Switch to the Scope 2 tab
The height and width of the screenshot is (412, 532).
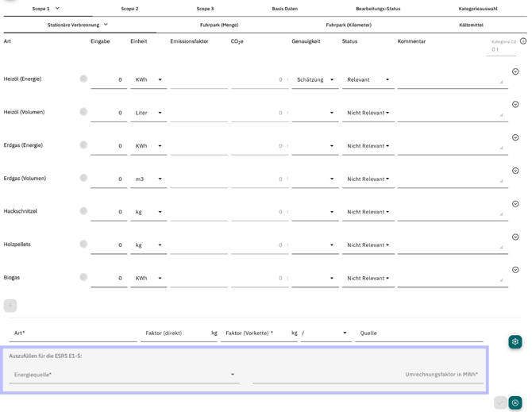[129, 9]
